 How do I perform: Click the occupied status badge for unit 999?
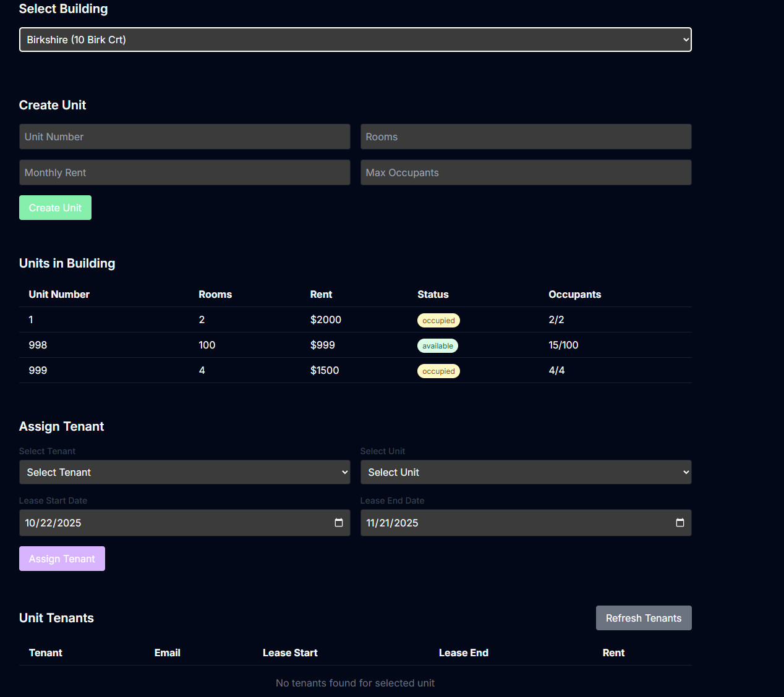438,371
